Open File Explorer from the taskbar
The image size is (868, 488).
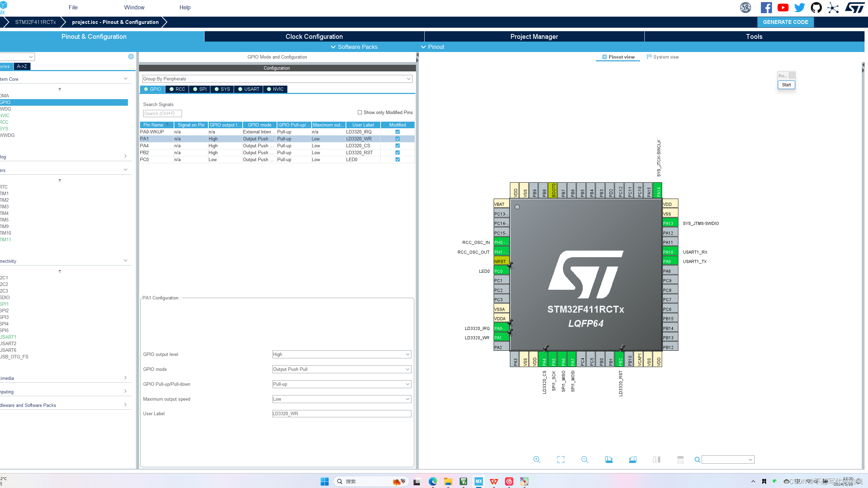448,481
